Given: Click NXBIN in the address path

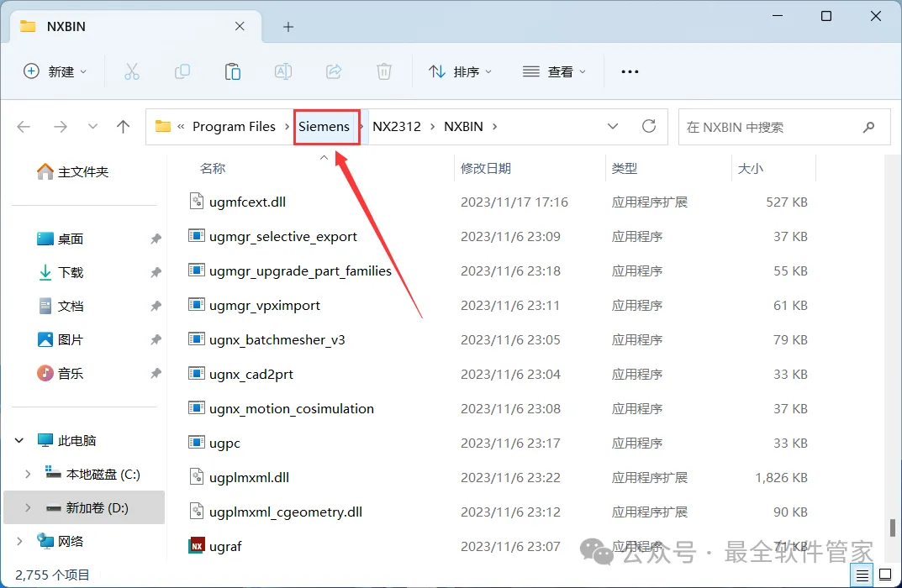Looking at the screenshot, I should click(x=463, y=127).
